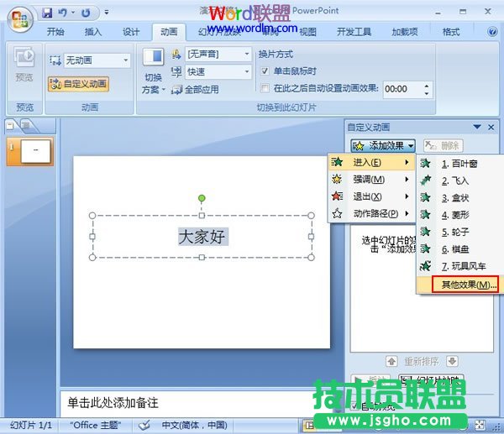Choose the 7. 玩具风车 pinwheel effect
The image size is (504, 434).
459,266
